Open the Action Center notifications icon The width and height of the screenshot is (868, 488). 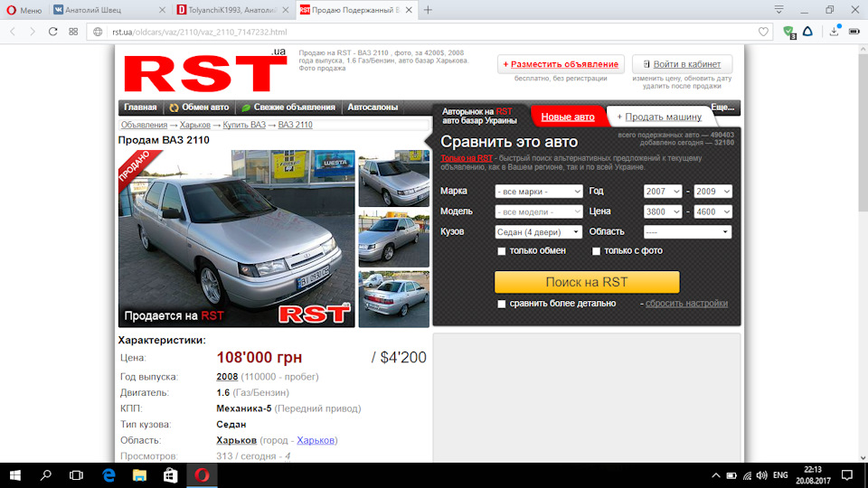pyautogui.click(x=847, y=475)
